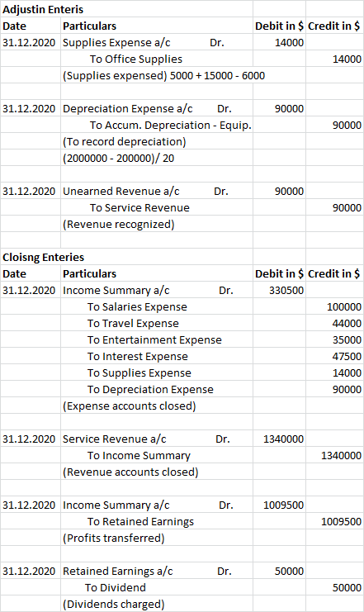Select the 'Service Revenue a/c Dr.' cell
Screen dimensions: 364x612
[157, 439]
